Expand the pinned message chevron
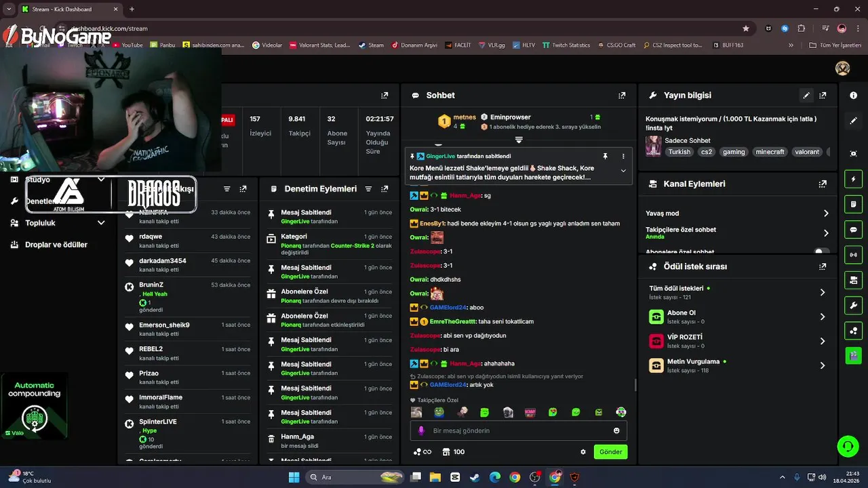The image size is (868, 488). click(623, 171)
